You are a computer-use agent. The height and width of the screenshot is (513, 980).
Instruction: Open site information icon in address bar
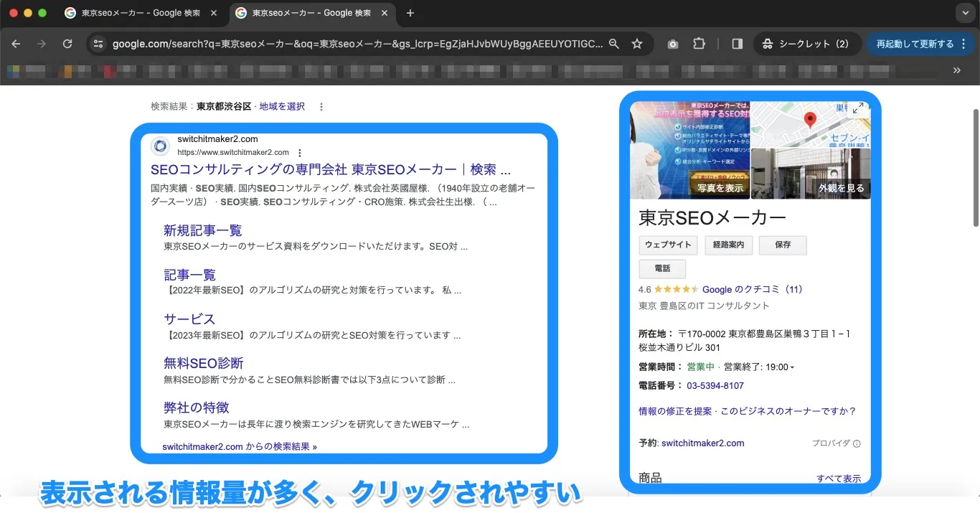click(x=98, y=44)
